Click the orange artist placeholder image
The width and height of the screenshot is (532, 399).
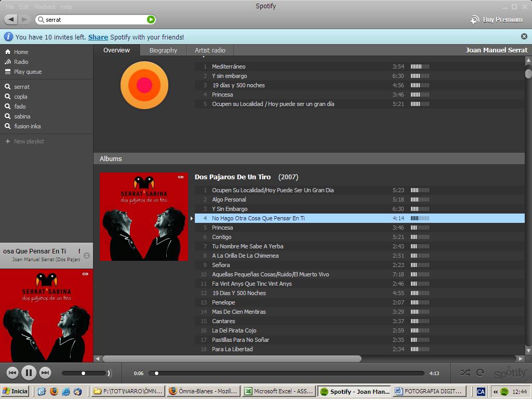click(144, 85)
